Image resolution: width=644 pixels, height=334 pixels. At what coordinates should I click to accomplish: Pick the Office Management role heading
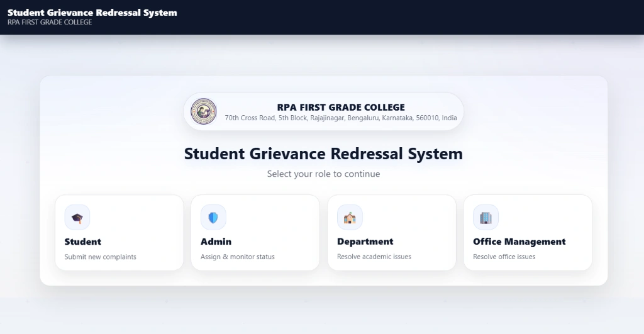[519, 242]
